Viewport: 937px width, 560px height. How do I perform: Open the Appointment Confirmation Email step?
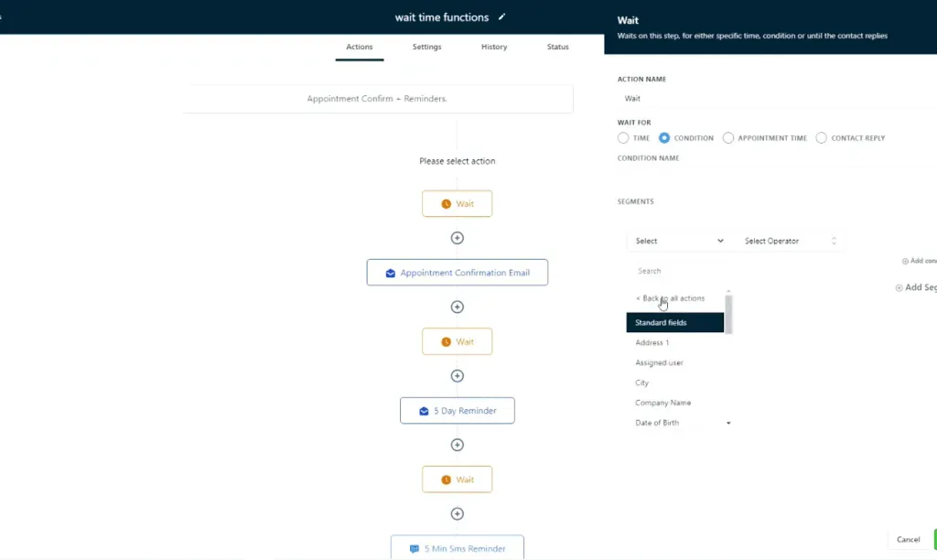pyautogui.click(x=458, y=273)
